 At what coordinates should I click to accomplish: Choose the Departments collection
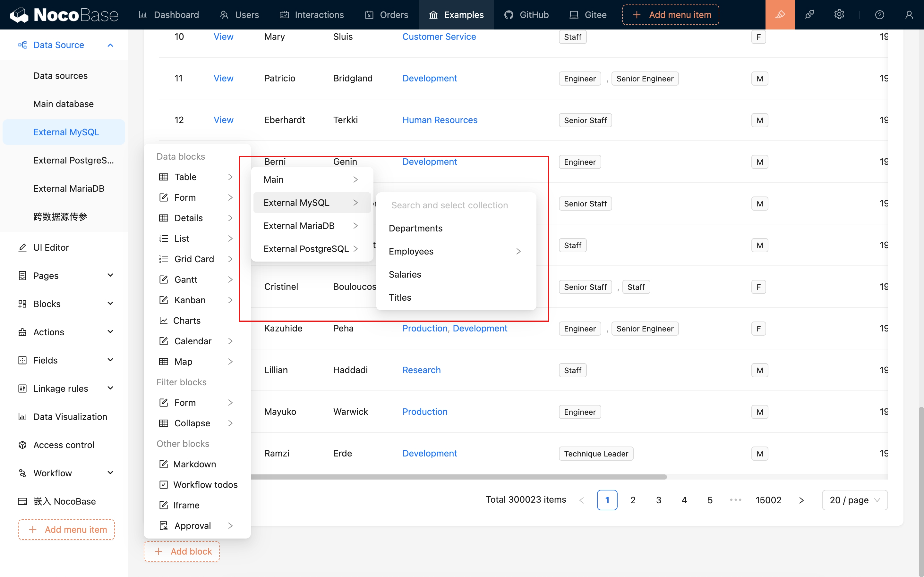[x=415, y=228]
